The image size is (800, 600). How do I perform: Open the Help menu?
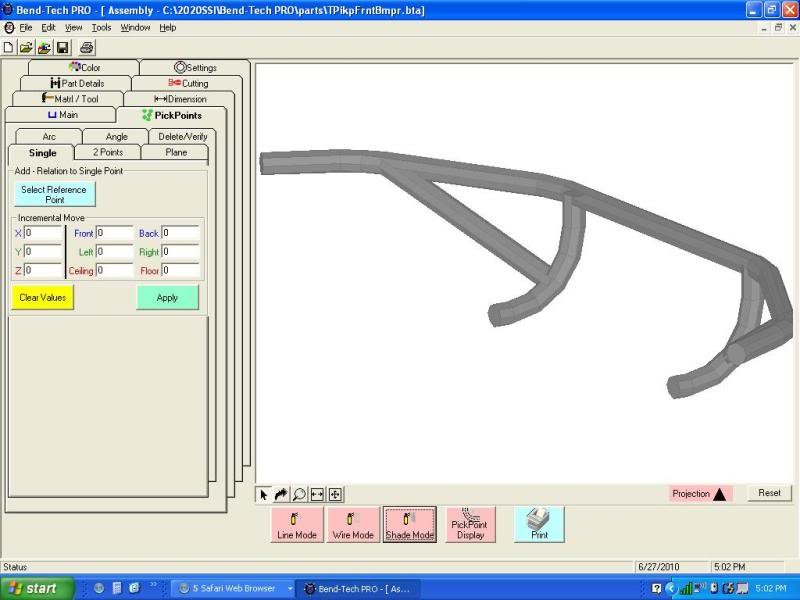(x=168, y=28)
